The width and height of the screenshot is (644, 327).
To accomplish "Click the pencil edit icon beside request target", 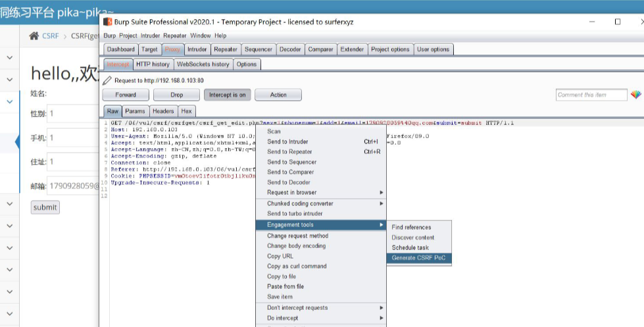I will [x=107, y=80].
